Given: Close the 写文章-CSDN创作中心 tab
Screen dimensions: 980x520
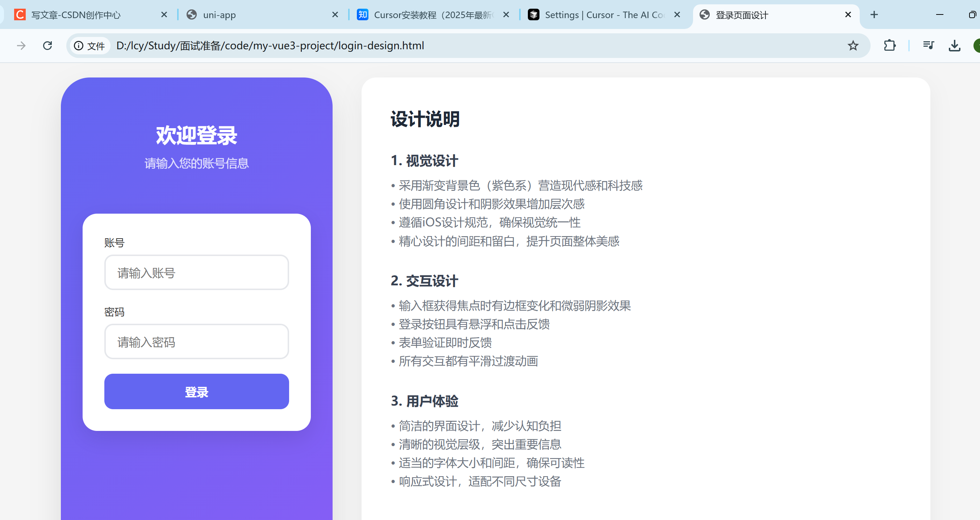Looking at the screenshot, I should click(164, 14).
